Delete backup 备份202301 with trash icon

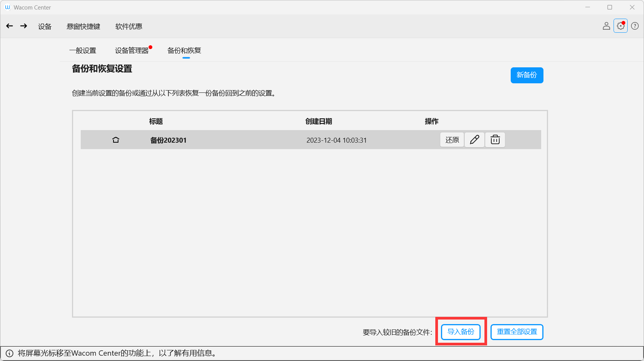pos(495,140)
